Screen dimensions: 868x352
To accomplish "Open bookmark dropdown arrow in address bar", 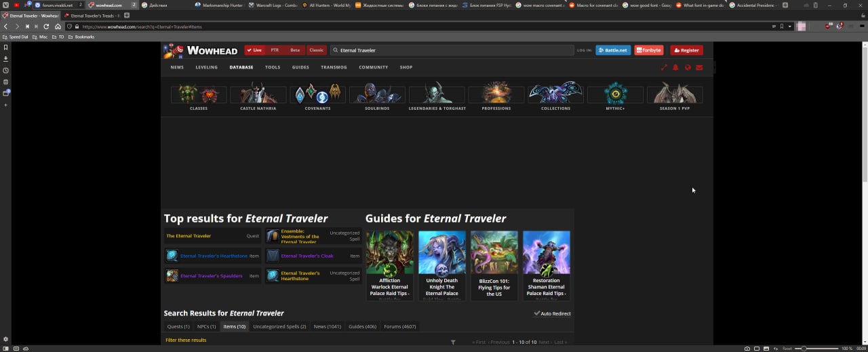I will tap(790, 26).
